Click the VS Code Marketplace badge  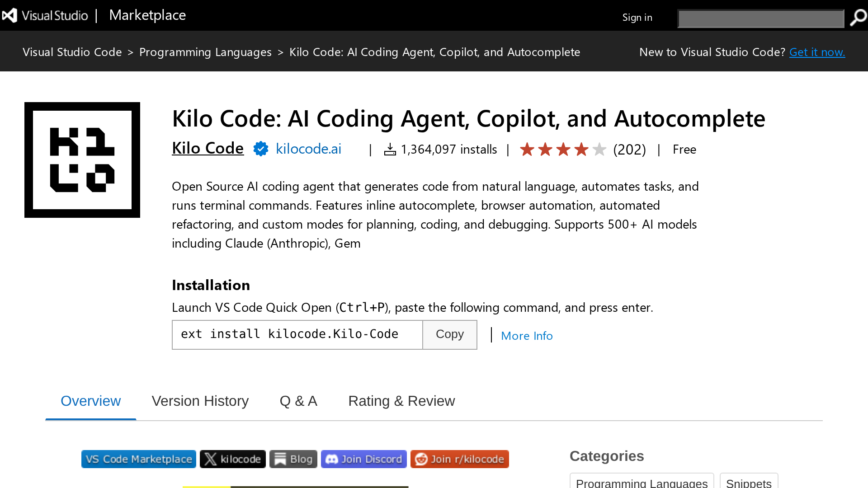click(139, 459)
